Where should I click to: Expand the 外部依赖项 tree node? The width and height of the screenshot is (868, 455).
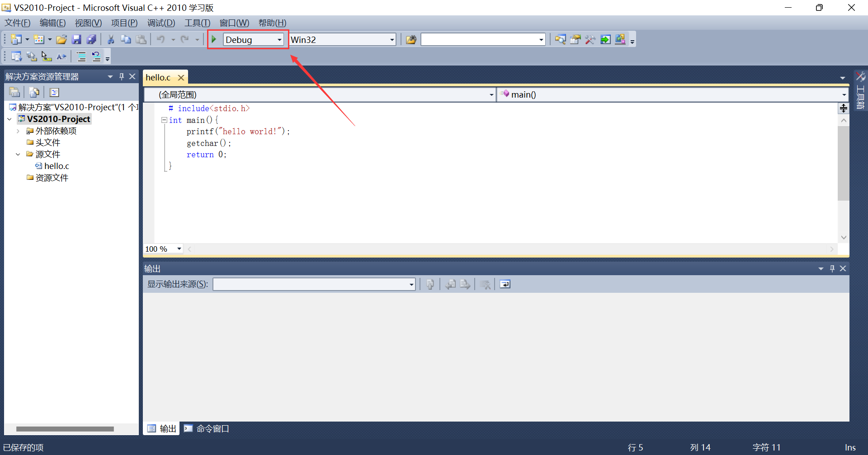18,131
